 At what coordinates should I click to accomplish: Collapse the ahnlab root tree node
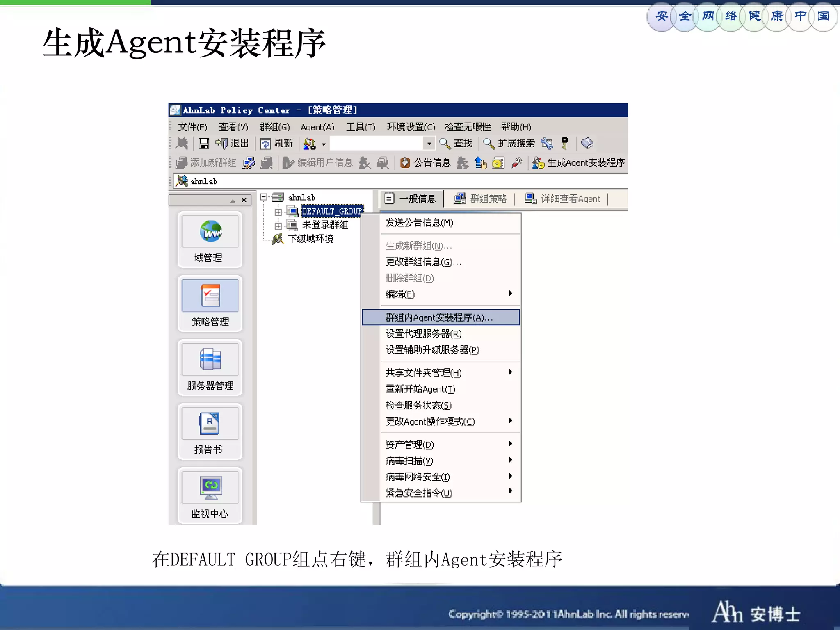click(x=264, y=197)
